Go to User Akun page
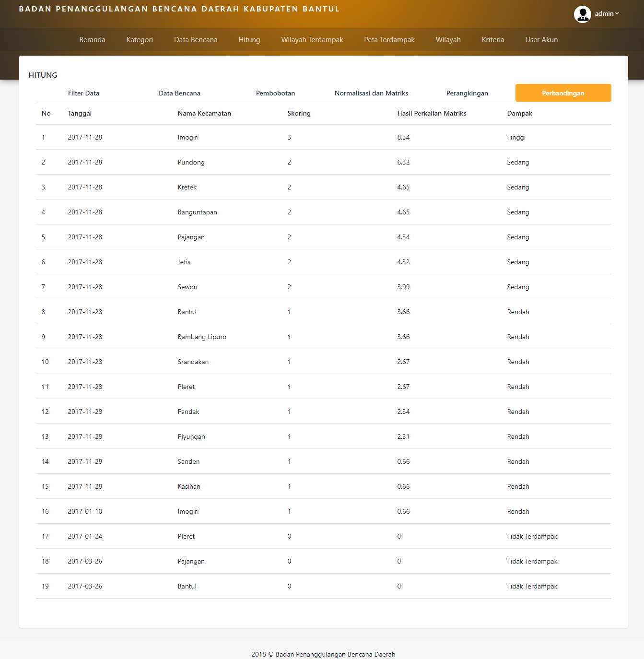 point(541,40)
